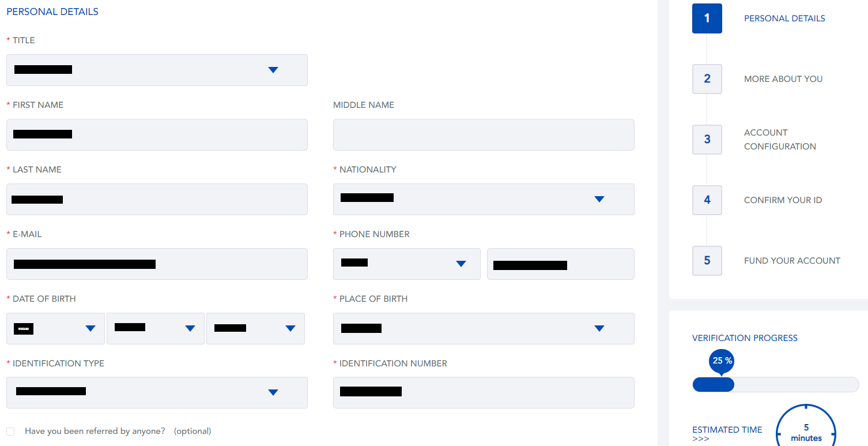Click step 3 number box icon

click(707, 140)
